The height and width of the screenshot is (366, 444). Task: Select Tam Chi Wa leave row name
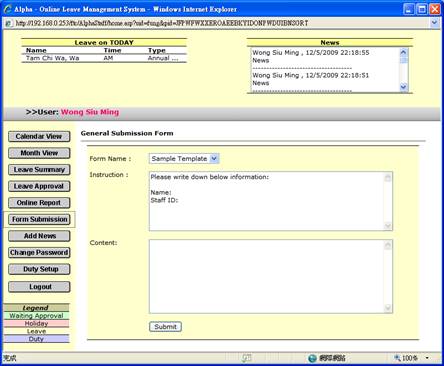pyautogui.click(x=53, y=58)
